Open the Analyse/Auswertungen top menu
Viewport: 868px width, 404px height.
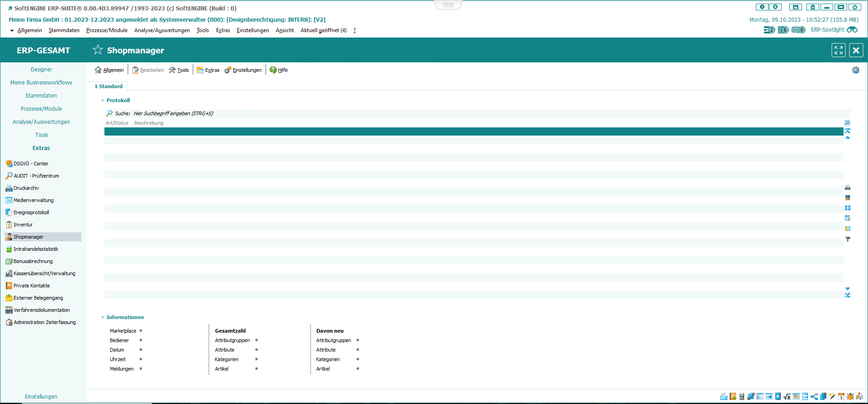[162, 30]
